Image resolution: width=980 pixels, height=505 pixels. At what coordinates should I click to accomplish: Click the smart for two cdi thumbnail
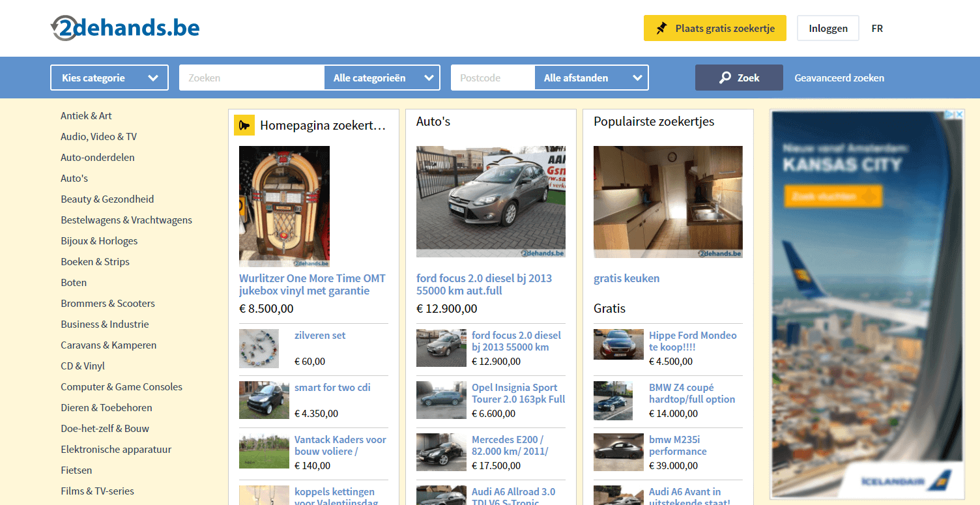[264, 400]
